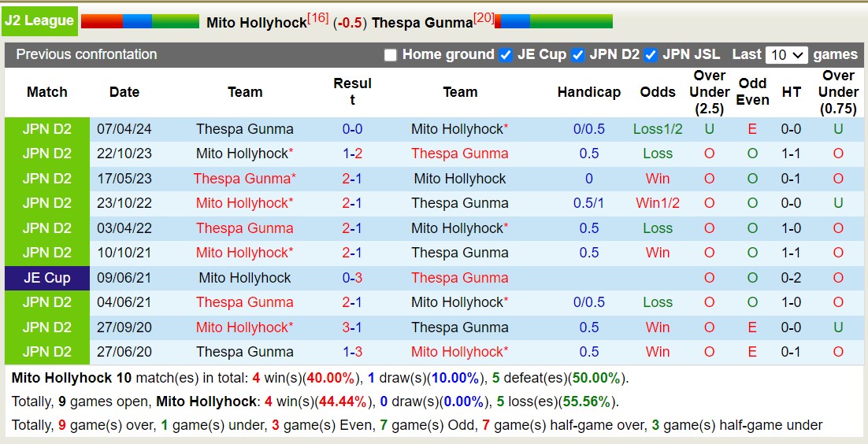Click the Loss1/2 odds on 07/04/24

658,130
